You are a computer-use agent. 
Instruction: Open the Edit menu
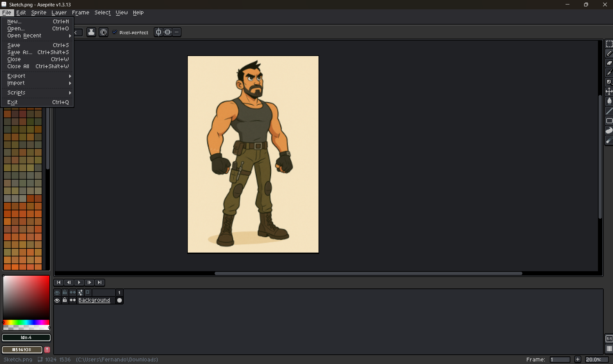(21, 12)
